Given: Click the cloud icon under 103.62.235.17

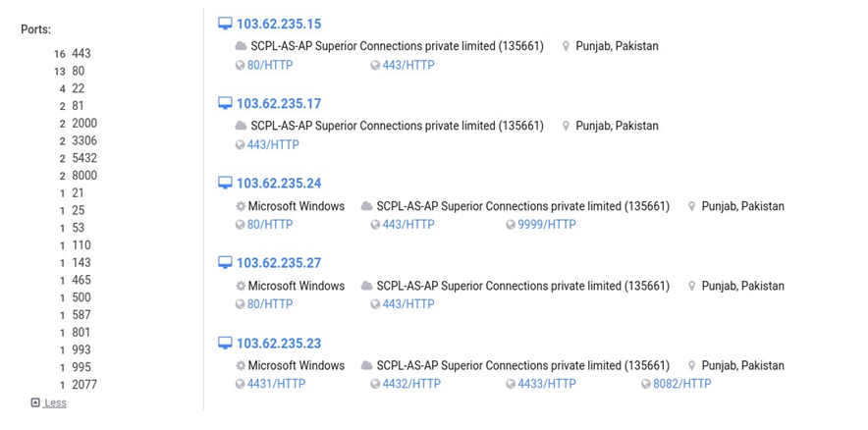Looking at the screenshot, I should pyautogui.click(x=241, y=126).
